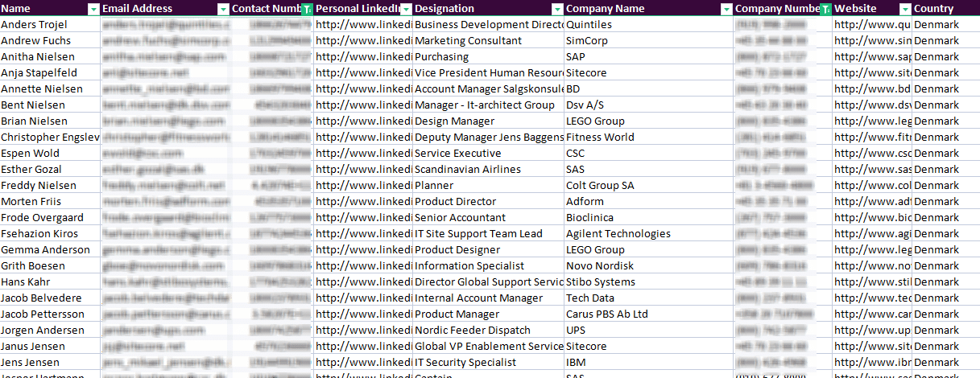Select the Marketing Consultant designation cell

click(489, 41)
